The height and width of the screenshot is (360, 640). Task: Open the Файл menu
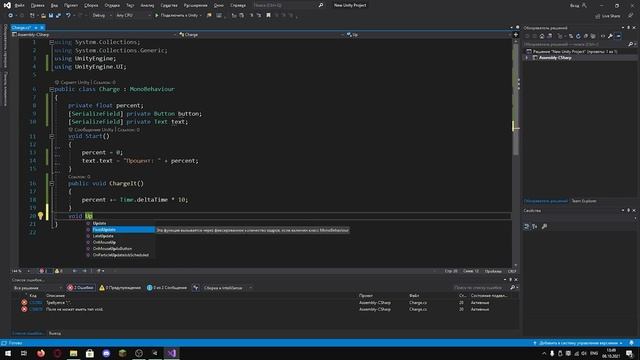(19, 5)
